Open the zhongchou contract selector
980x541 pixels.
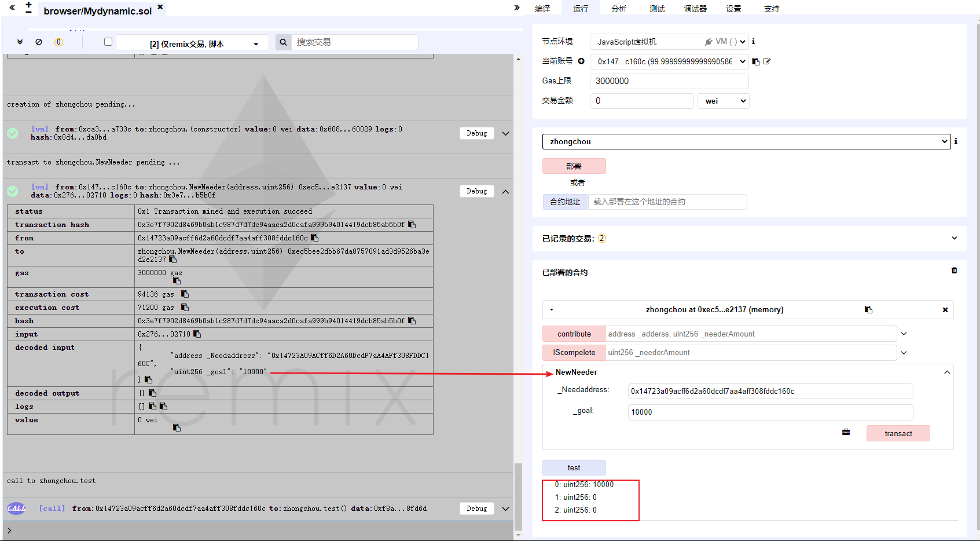[x=747, y=141]
